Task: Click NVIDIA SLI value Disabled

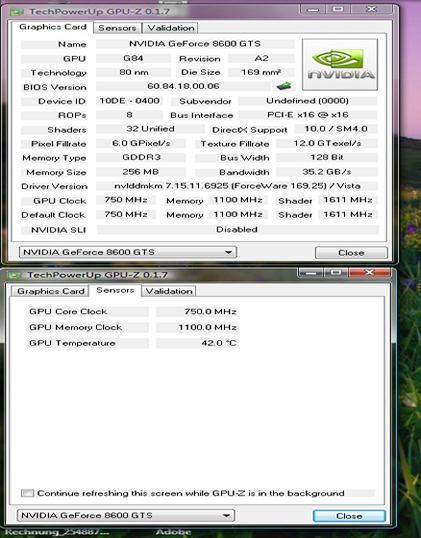Action: click(237, 230)
